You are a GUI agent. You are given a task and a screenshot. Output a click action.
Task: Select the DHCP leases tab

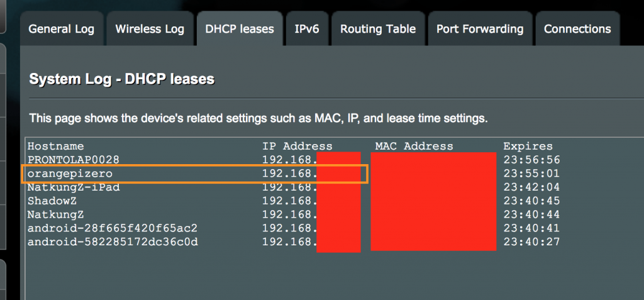240,29
